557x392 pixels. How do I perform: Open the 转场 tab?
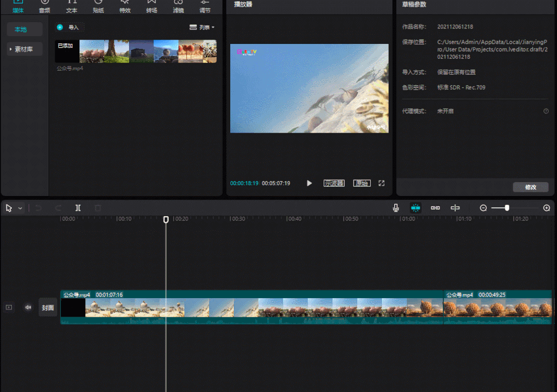click(x=152, y=7)
